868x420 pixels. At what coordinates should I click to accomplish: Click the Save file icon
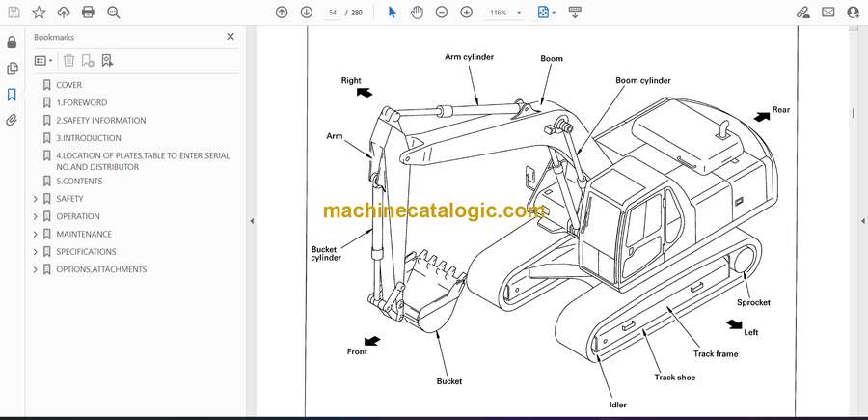[14, 13]
